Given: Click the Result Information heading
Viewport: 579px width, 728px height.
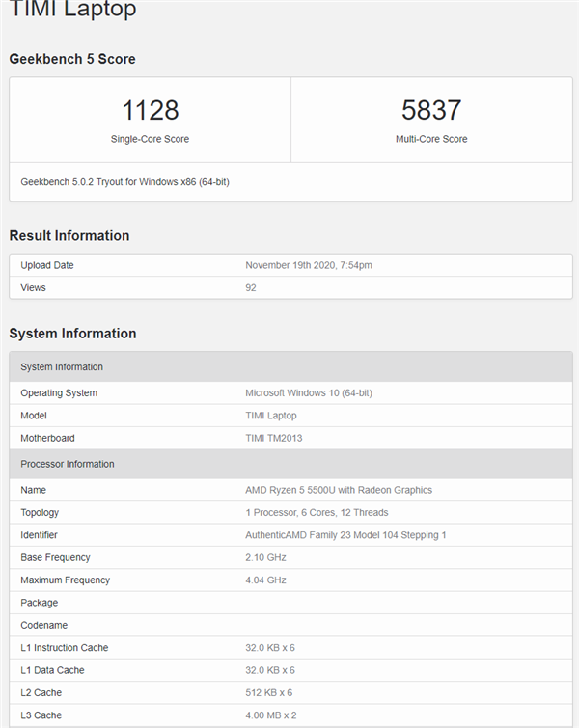Looking at the screenshot, I should (x=69, y=236).
